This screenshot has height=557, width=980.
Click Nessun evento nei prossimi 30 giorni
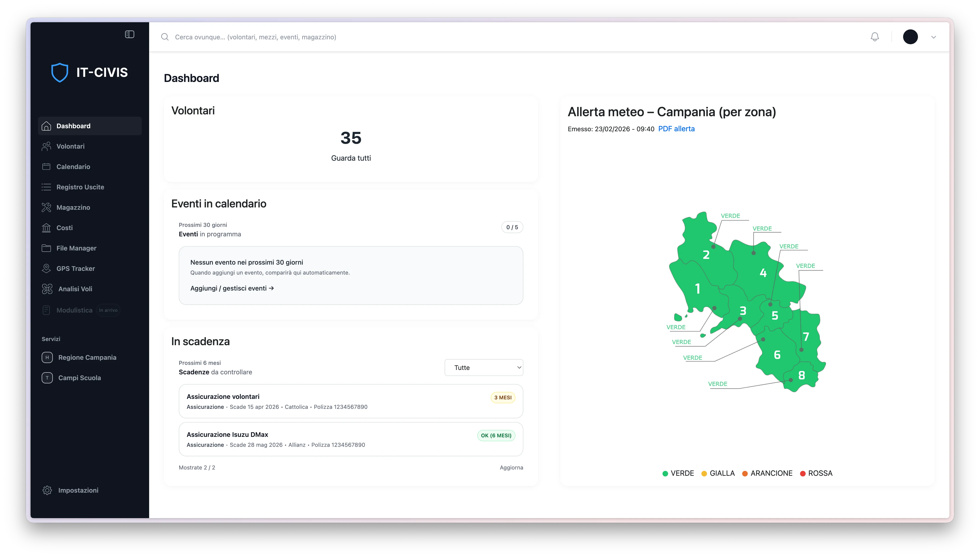coord(246,262)
